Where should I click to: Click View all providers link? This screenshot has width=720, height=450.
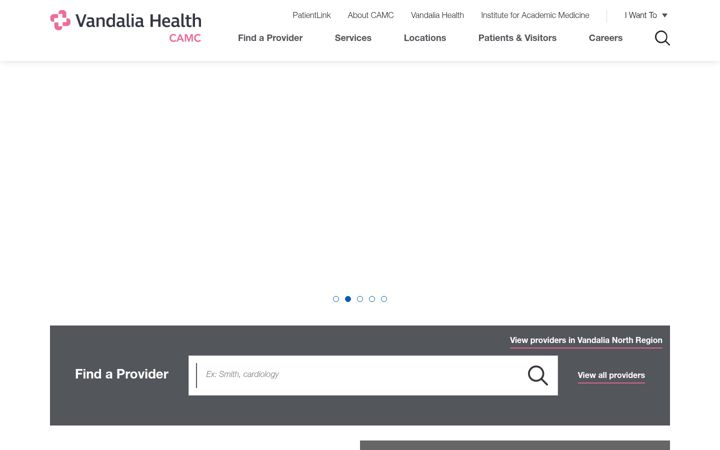coord(611,375)
